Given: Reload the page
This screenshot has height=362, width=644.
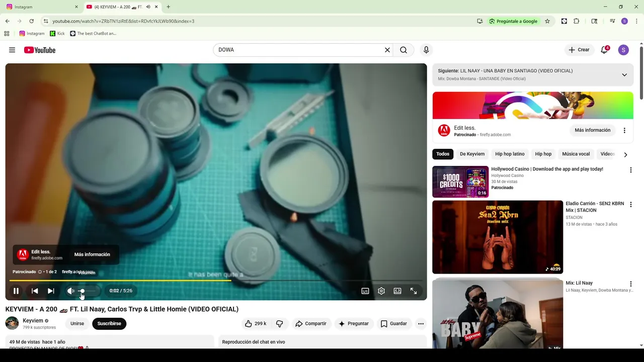Looking at the screenshot, I should (x=31, y=21).
